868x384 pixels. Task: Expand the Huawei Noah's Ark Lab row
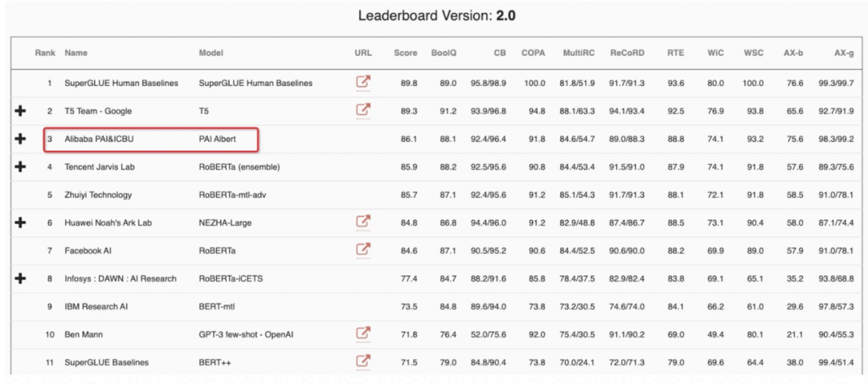(x=20, y=223)
